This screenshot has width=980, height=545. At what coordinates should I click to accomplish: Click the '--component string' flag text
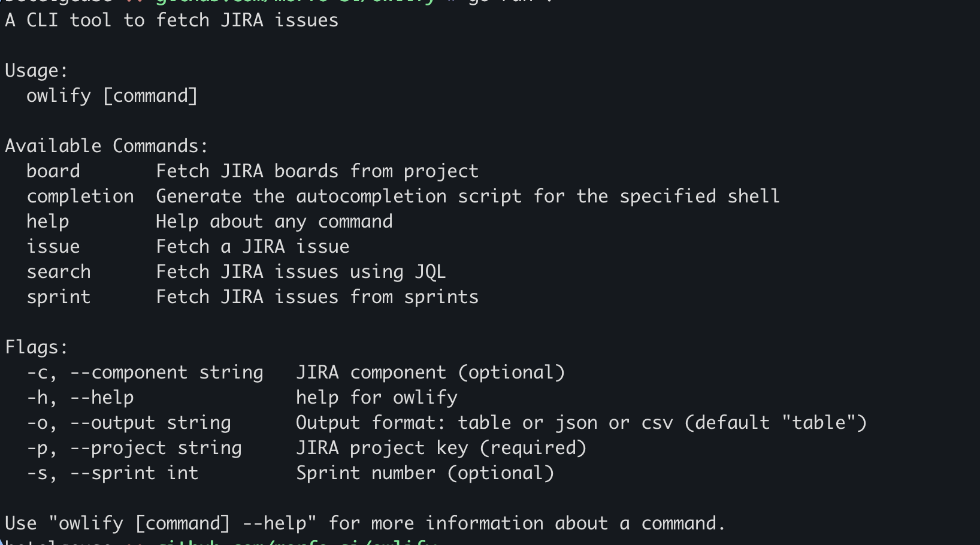click(x=167, y=373)
